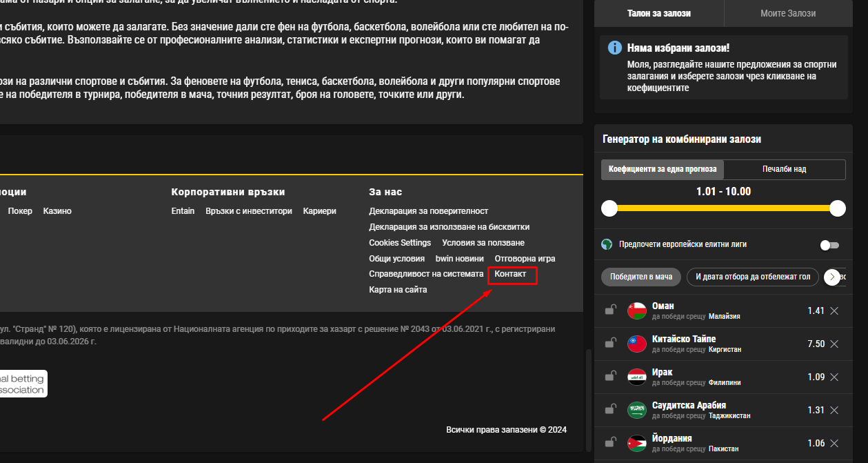Click the Йордания team name
868x463 pixels.
[672, 438]
